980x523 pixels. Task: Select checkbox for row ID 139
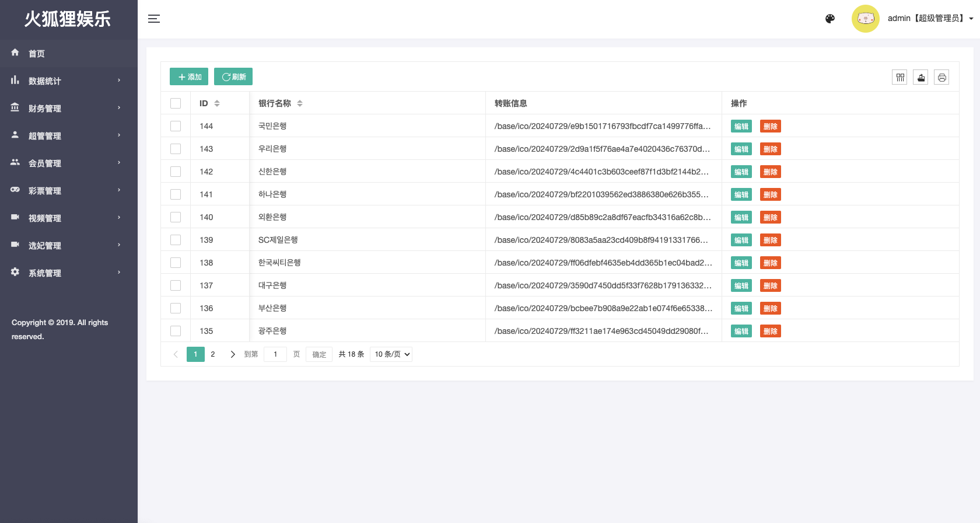[176, 240]
